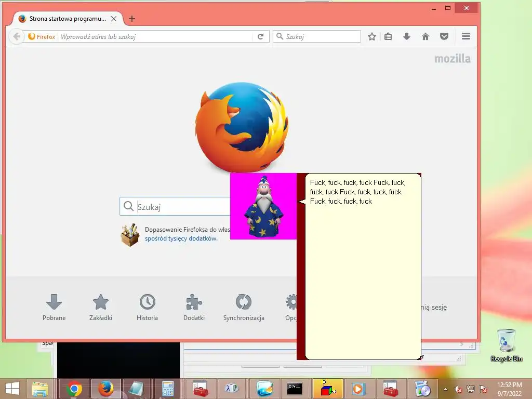
Task: Click the toolbar Szukaj search box
Action: click(x=317, y=36)
